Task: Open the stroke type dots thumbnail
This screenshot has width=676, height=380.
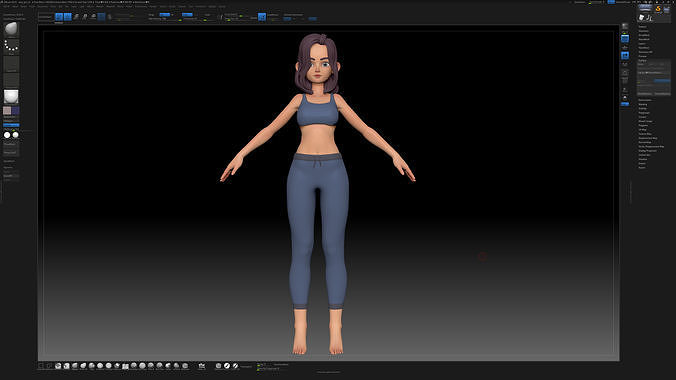Action: click(x=11, y=47)
